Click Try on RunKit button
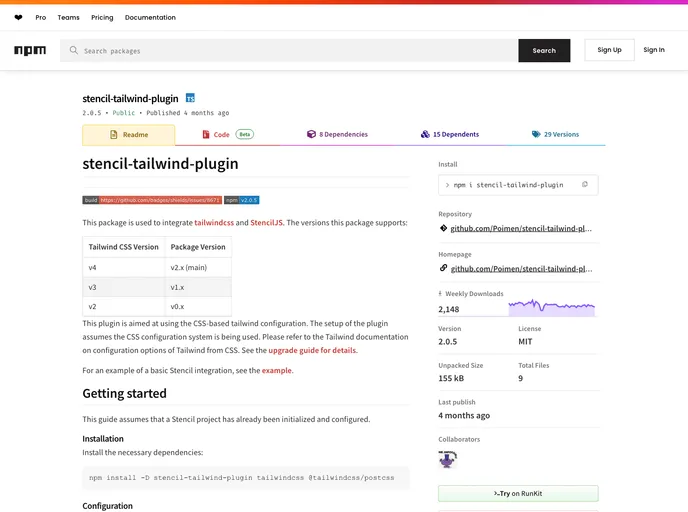688x512 pixels. [x=518, y=494]
